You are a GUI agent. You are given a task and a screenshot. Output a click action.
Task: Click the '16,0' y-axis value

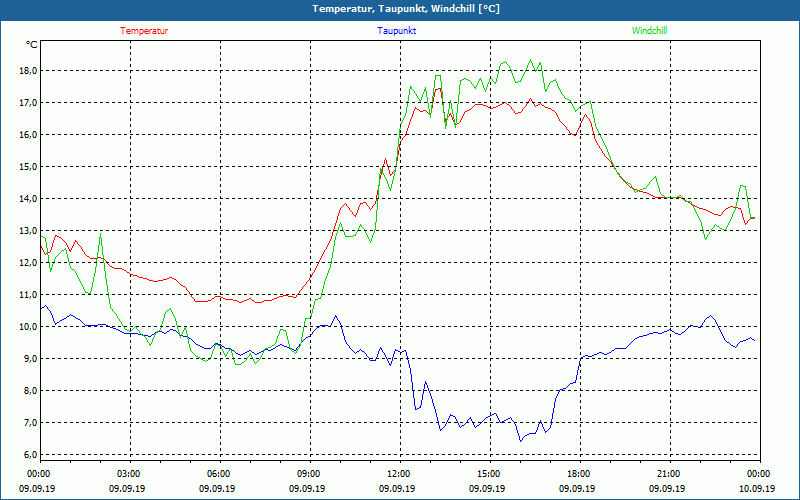[x=29, y=135]
